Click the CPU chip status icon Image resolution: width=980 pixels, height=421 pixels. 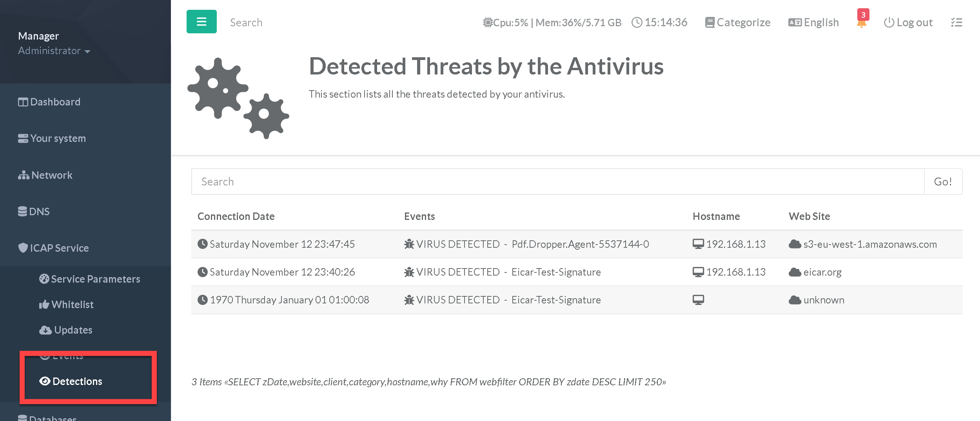point(487,23)
